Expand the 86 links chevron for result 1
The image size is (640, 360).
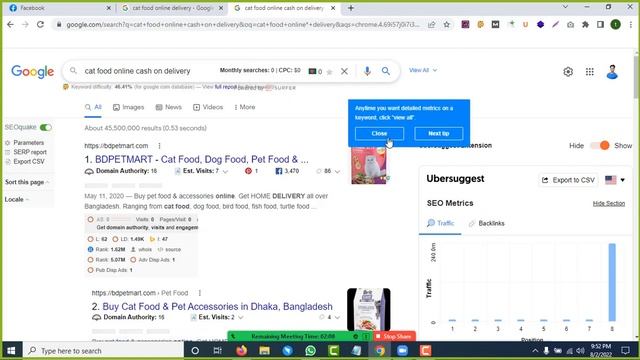tap(337, 171)
